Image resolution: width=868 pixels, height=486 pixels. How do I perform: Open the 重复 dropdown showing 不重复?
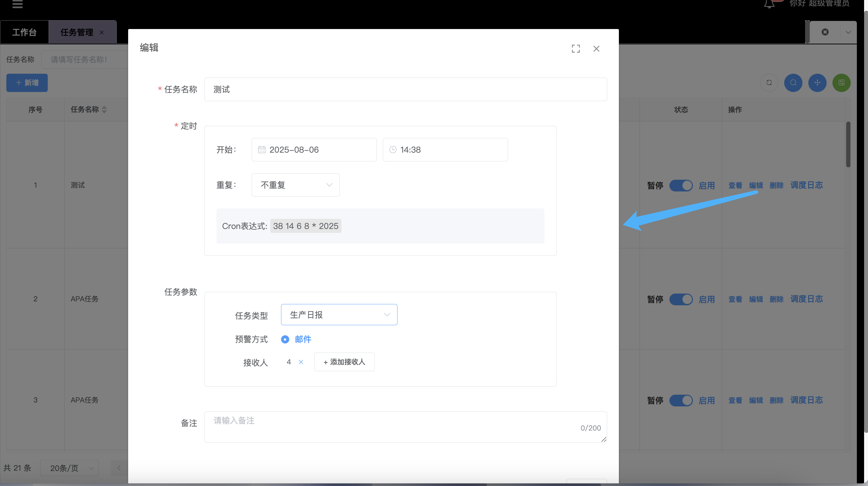coord(295,185)
